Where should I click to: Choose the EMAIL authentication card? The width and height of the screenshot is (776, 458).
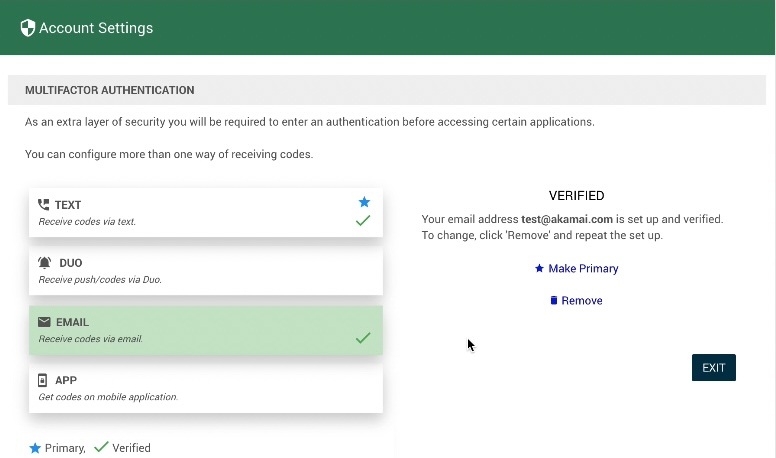click(x=205, y=330)
